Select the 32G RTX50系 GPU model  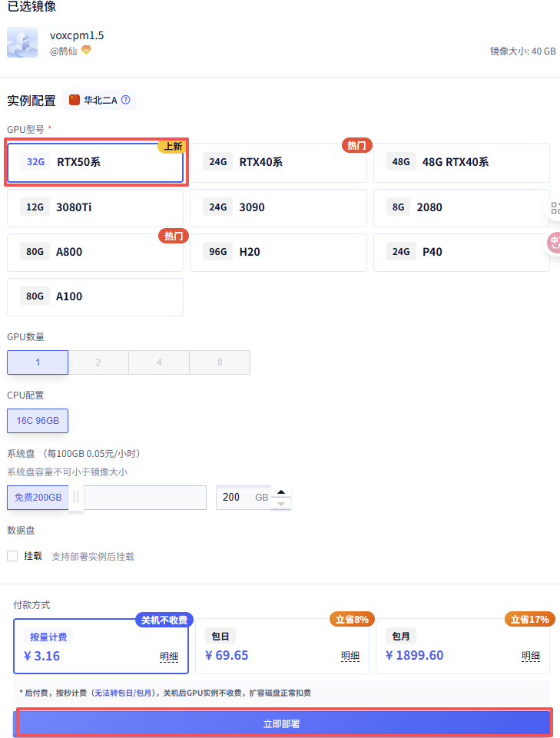coord(95,162)
